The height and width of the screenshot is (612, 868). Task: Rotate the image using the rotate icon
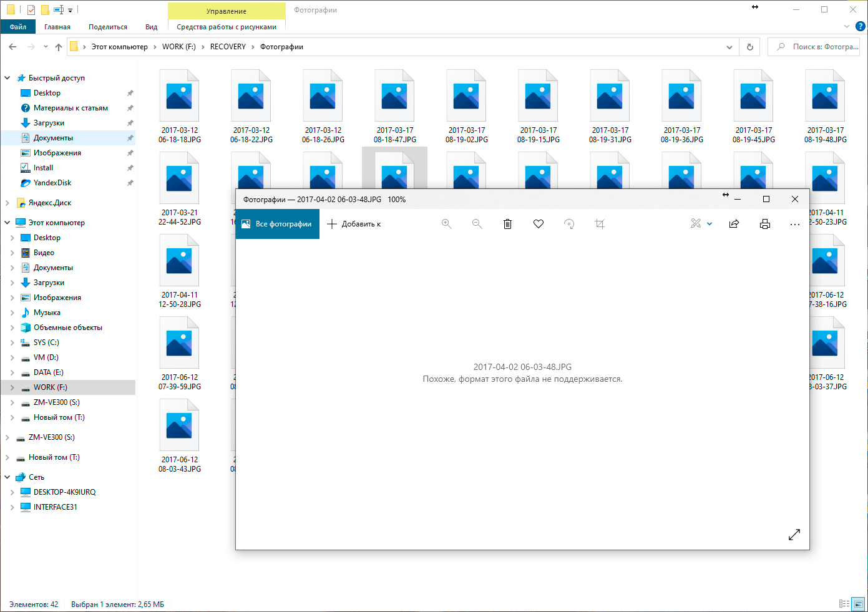569,224
